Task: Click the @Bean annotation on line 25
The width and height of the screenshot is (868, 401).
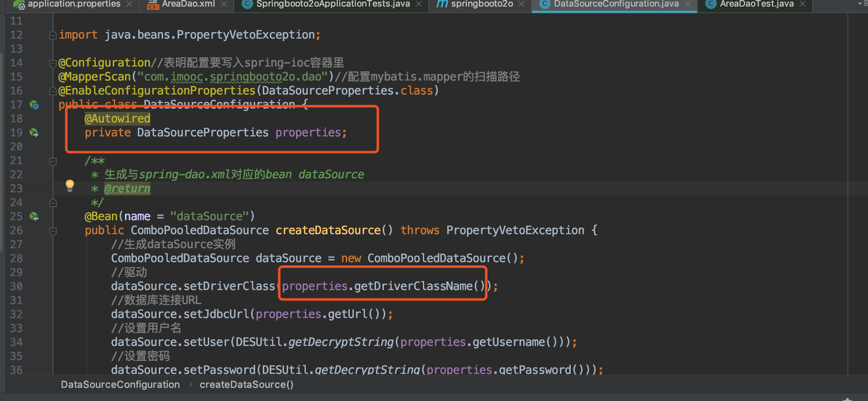Action: 101,216
